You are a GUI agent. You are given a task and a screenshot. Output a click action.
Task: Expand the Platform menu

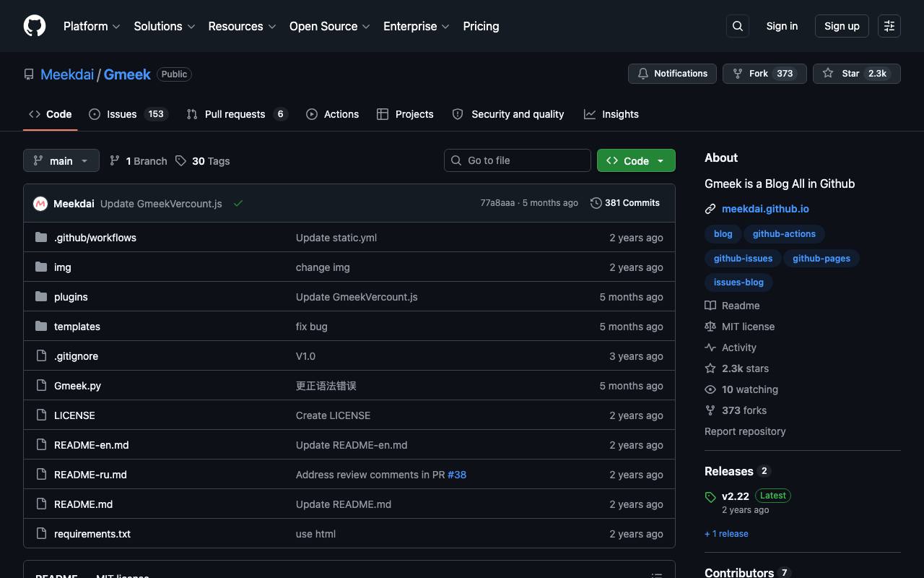pyautogui.click(x=92, y=26)
